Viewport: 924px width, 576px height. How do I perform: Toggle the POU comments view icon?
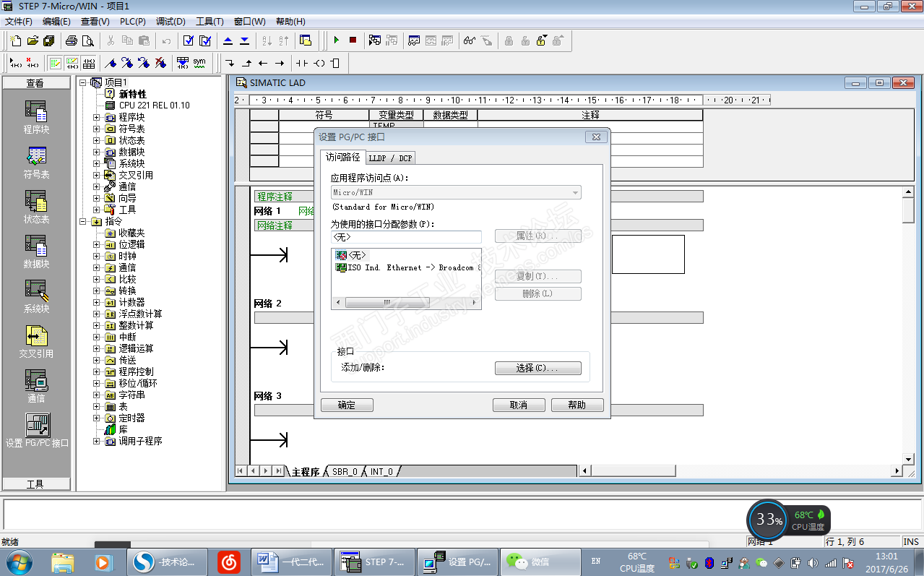point(55,63)
